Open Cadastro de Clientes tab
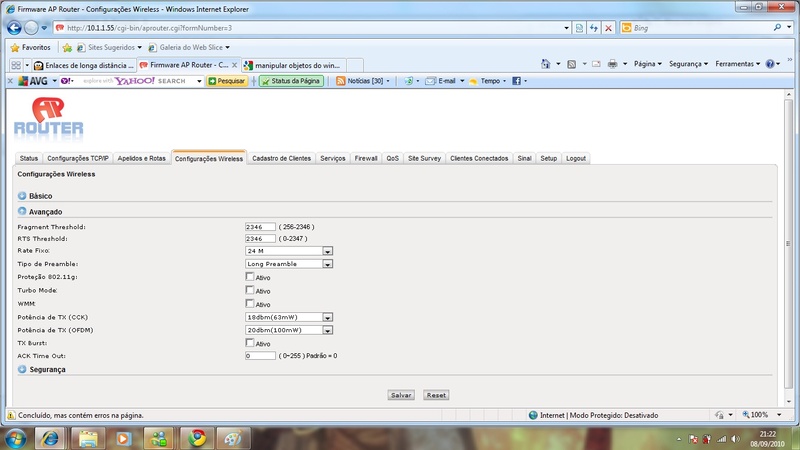 click(281, 158)
